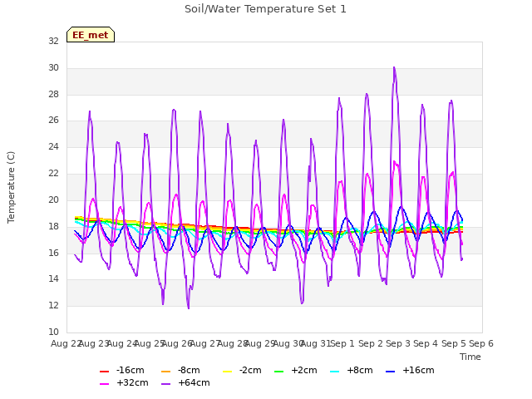Toggle the +8cm legend entry
The height and width of the screenshot is (399, 532).
tap(351, 370)
